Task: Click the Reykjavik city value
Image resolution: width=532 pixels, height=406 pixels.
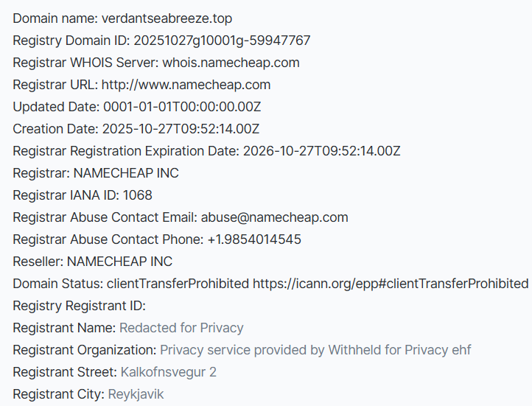Action: [x=136, y=394]
